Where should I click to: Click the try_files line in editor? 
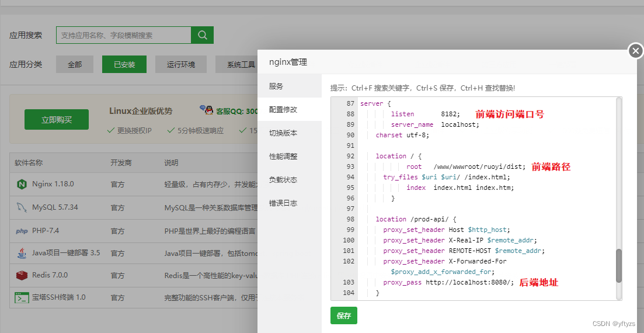pos(447,177)
